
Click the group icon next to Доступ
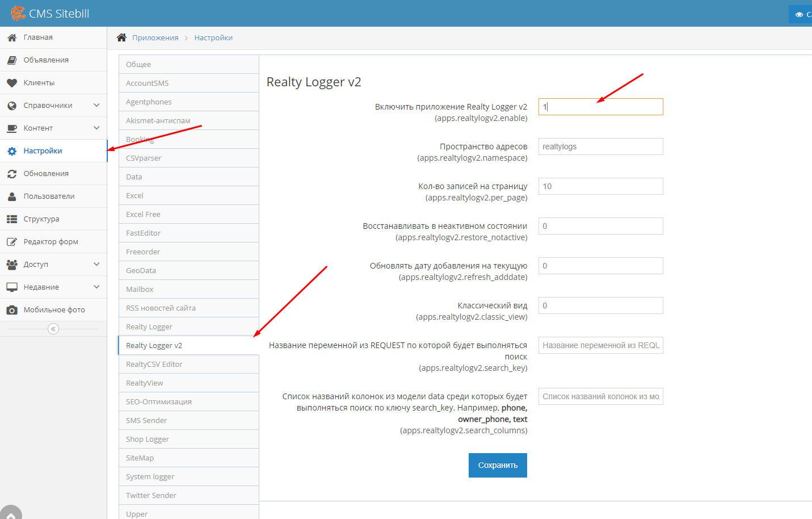(12, 265)
